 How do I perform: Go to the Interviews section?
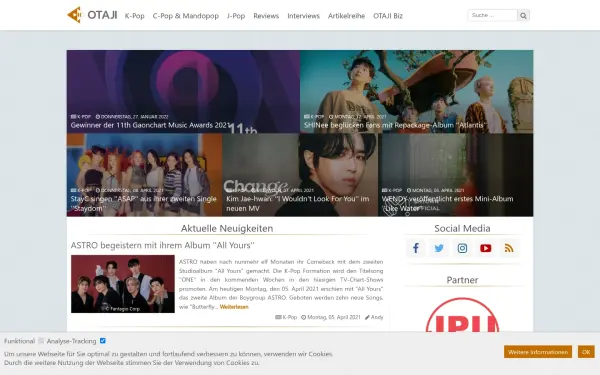pos(303,16)
